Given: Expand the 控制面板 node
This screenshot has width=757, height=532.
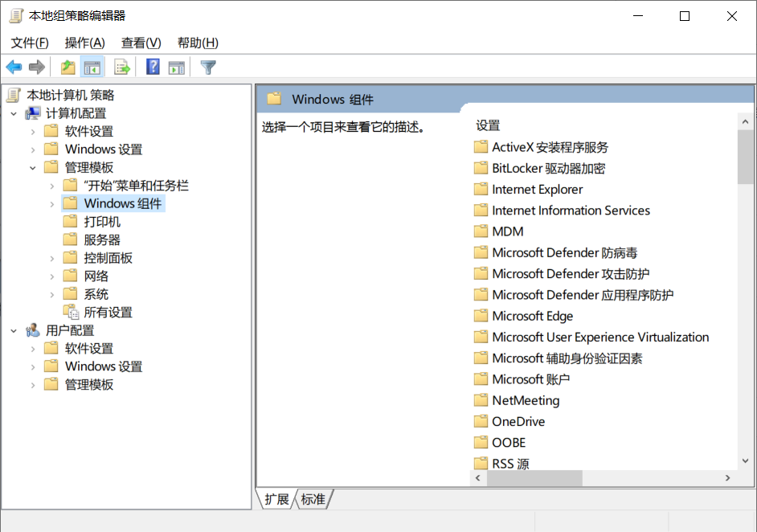Looking at the screenshot, I should point(52,259).
